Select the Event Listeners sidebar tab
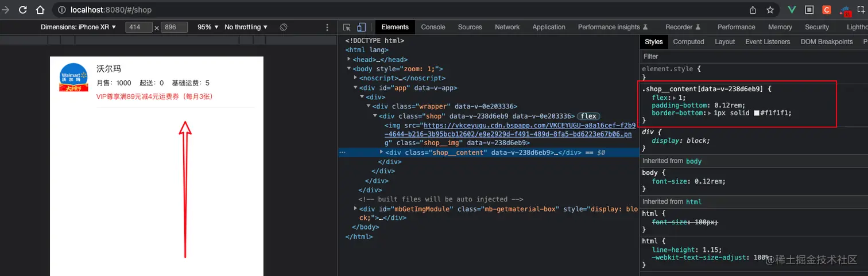The height and width of the screenshot is (276, 868). [x=768, y=42]
